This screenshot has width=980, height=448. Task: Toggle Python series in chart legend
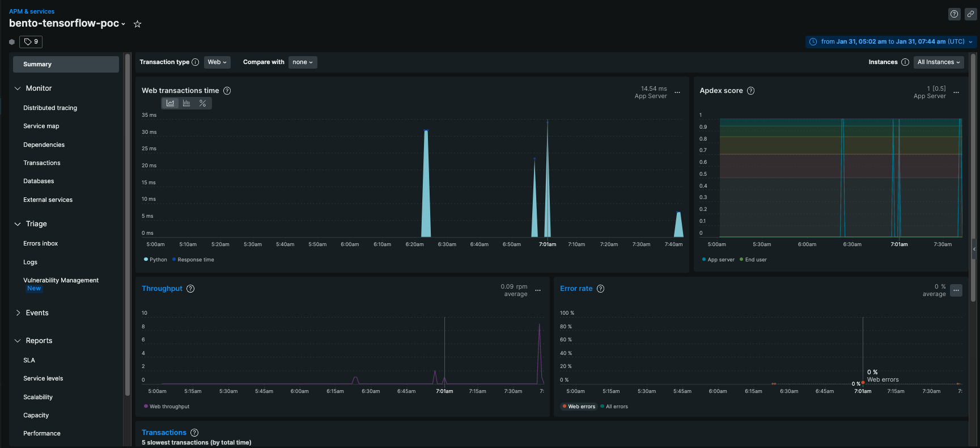[155, 260]
